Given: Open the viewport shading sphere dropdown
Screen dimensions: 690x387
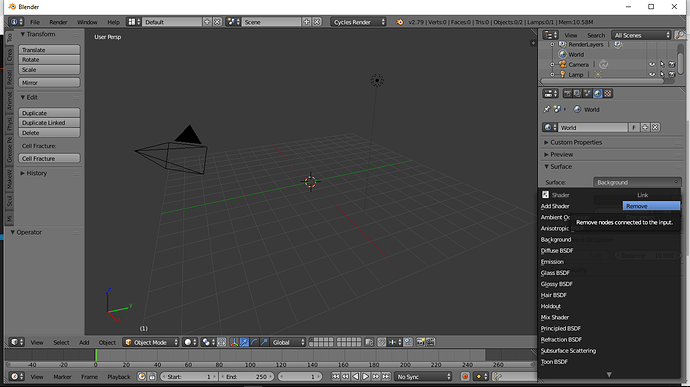Looking at the screenshot, I should point(190,342).
